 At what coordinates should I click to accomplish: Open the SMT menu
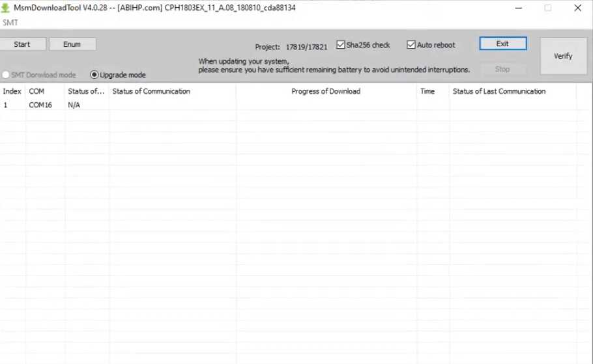pyautogui.click(x=10, y=23)
